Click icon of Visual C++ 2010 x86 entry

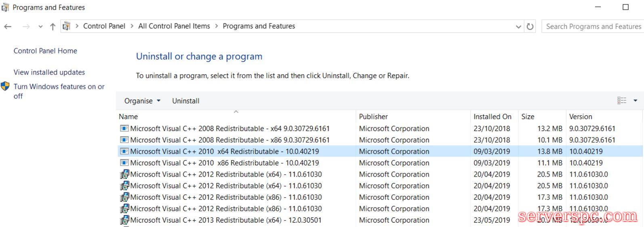[x=124, y=163]
